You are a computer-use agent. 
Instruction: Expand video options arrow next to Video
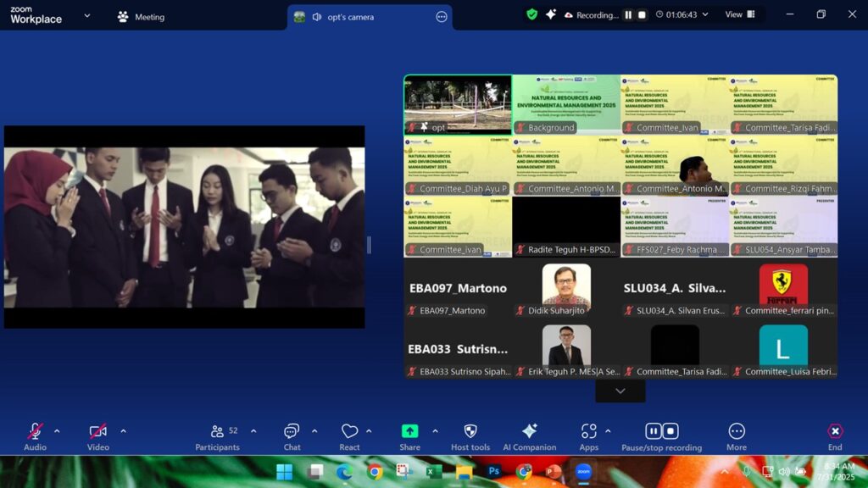pyautogui.click(x=123, y=431)
